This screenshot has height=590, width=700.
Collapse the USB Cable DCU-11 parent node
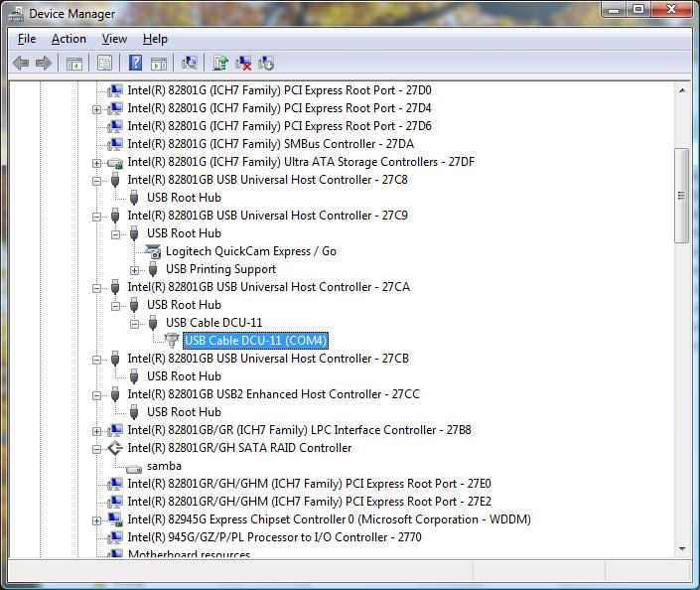pyautogui.click(x=134, y=324)
